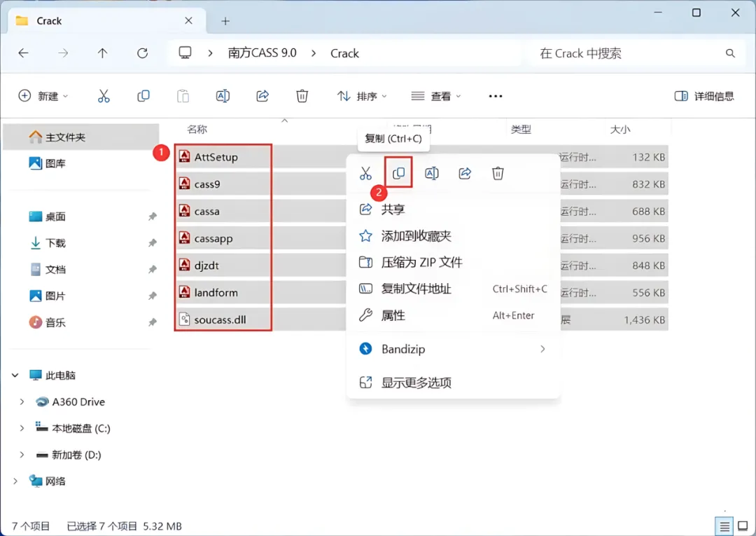Open the Bandizip submenu
Image resolution: width=756 pixels, height=536 pixels.
click(x=453, y=349)
